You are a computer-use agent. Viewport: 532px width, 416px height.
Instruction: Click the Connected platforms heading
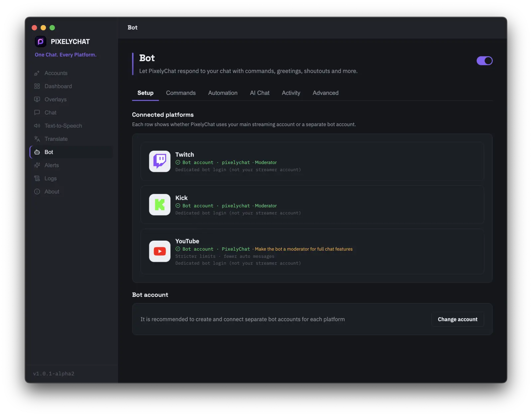pos(163,115)
